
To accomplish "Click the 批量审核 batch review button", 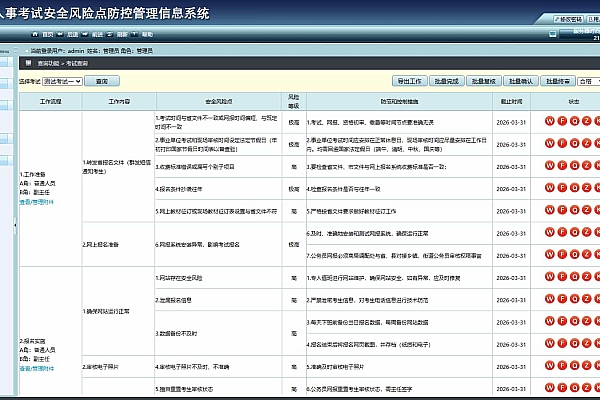I will (x=483, y=81).
